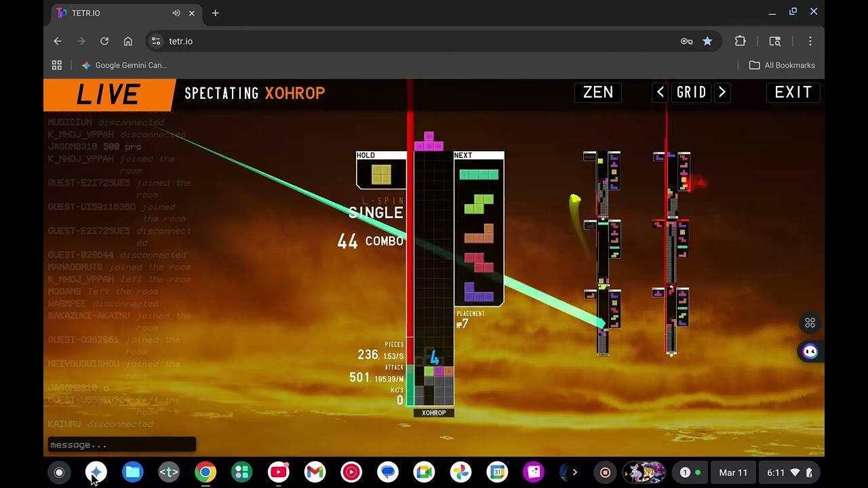The image size is (868, 488).
Task: Open the saved passwords key icon
Action: (x=686, y=41)
